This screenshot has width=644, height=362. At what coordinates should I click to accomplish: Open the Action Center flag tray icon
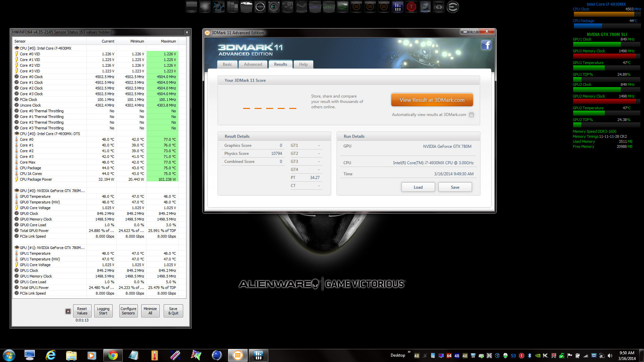570,356
